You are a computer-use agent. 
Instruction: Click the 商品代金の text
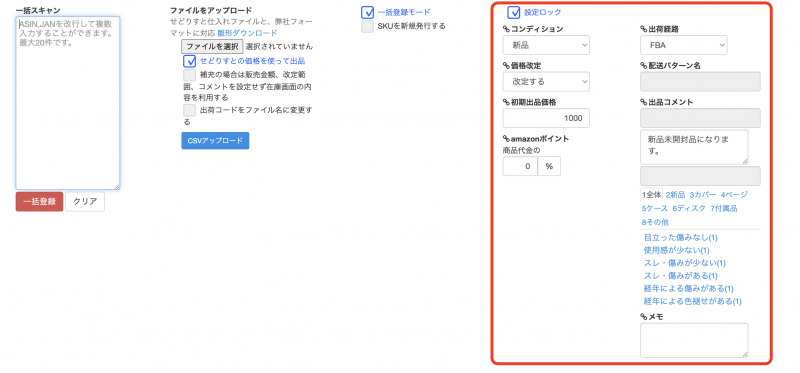(521, 150)
